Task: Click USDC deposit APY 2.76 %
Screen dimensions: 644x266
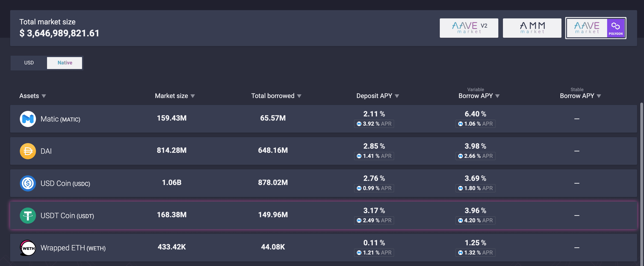Action: click(x=374, y=178)
